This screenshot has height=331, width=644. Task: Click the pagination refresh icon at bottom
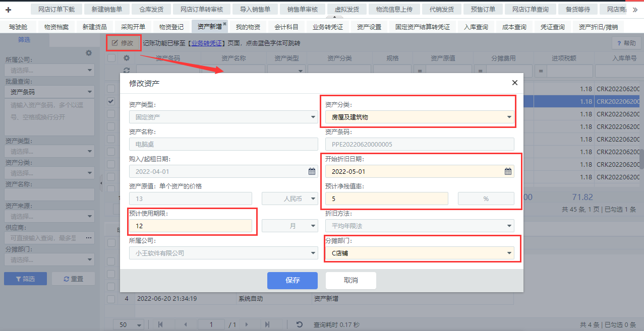(299, 325)
